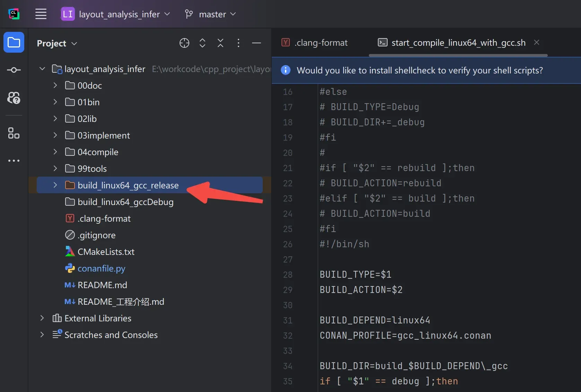The height and width of the screenshot is (392, 581).
Task: Switch to the .clang-format tab
Action: point(315,43)
